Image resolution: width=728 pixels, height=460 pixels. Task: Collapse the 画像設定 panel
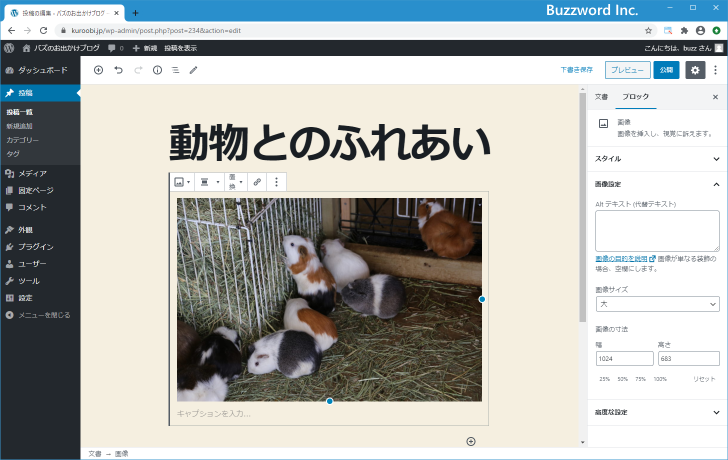point(656,184)
